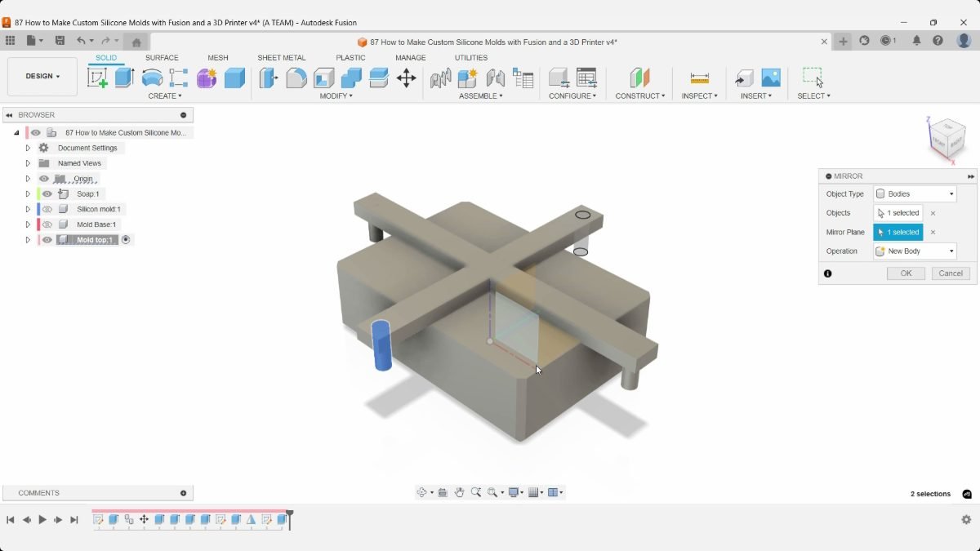Click the Soap:1 green color bar
This screenshot has height=551, width=980.
pos(38,193)
